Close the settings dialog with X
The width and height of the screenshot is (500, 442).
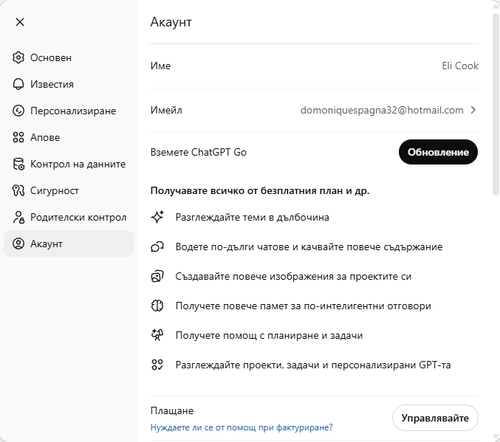click(x=20, y=22)
